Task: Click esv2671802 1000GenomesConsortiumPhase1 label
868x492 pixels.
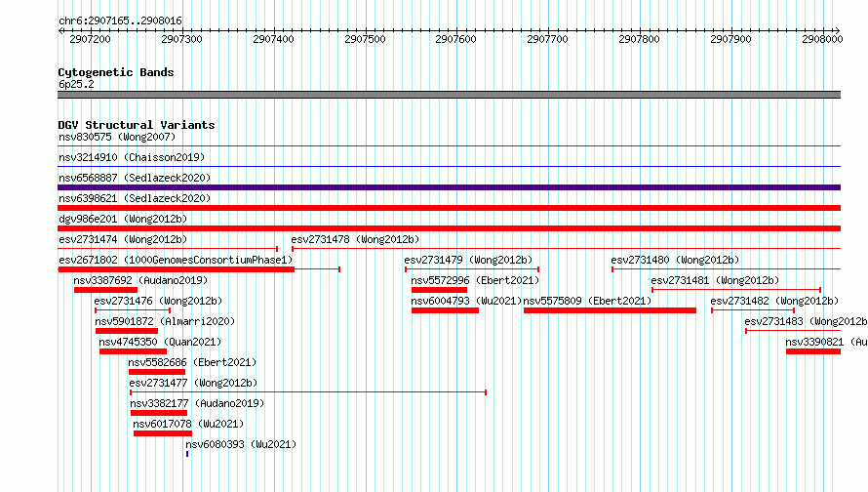Action: pyautogui.click(x=176, y=260)
